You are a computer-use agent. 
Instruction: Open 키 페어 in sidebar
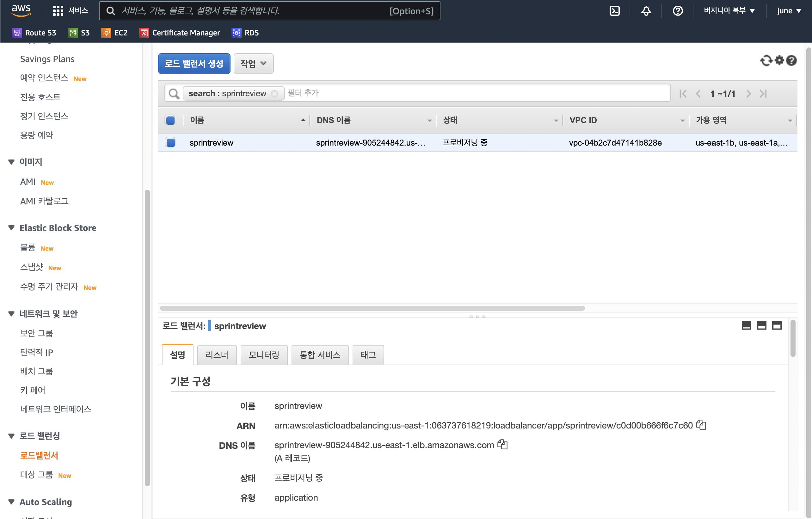(32, 390)
